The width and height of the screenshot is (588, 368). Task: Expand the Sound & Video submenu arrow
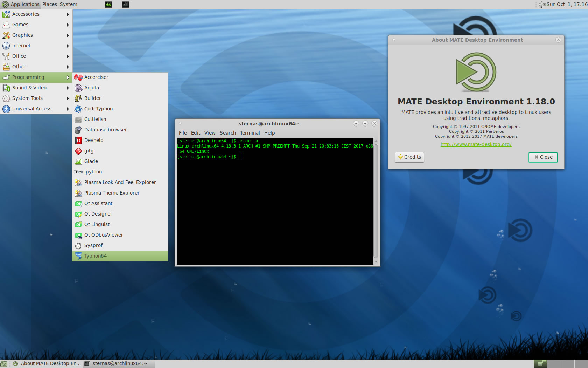pyautogui.click(x=68, y=88)
